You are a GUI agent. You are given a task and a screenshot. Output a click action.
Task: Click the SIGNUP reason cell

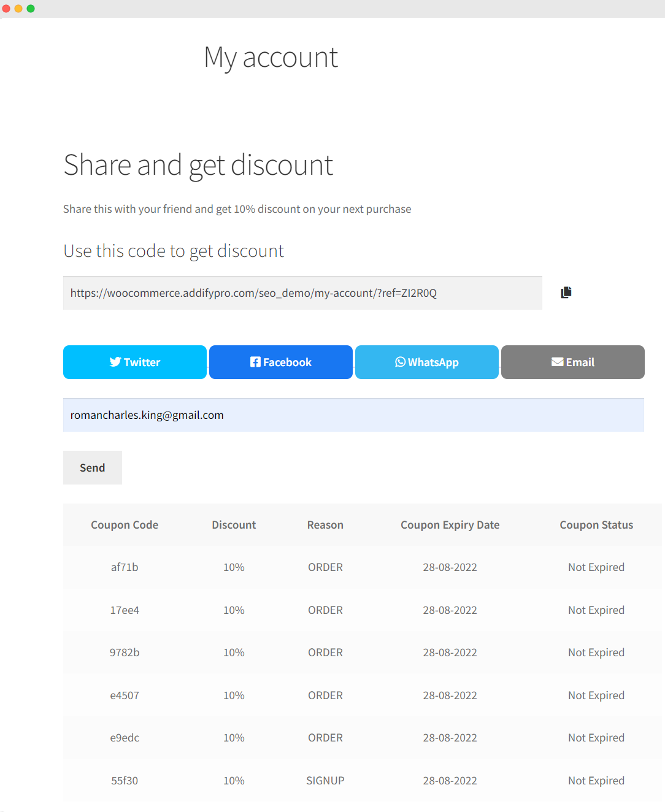tap(325, 781)
